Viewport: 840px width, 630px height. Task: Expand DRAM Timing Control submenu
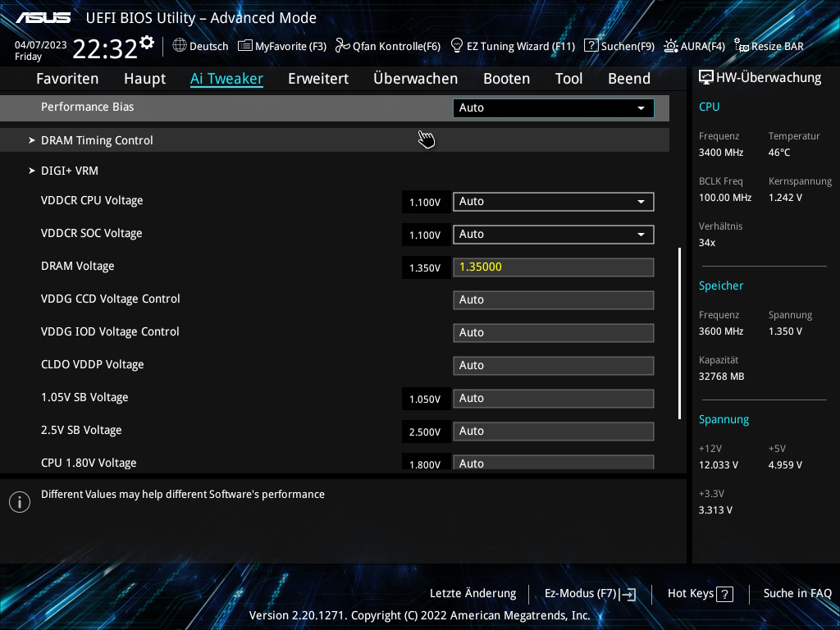[x=335, y=140]
